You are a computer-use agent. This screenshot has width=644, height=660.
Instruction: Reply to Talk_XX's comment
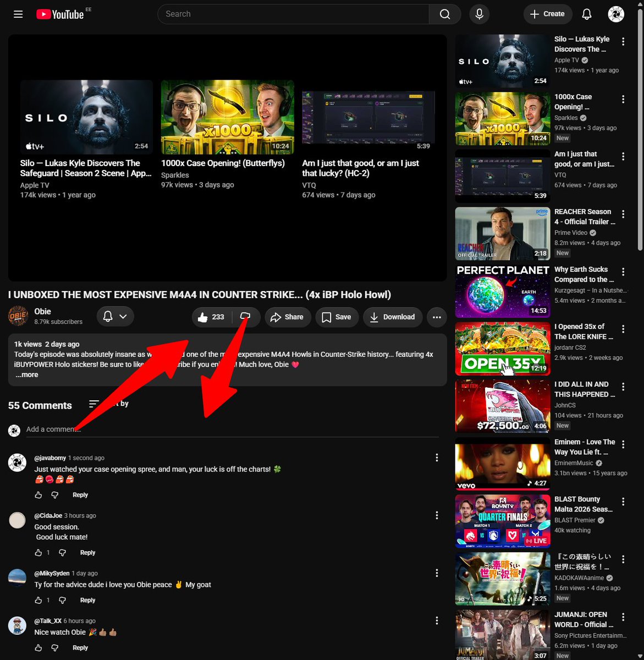point(80,648)
